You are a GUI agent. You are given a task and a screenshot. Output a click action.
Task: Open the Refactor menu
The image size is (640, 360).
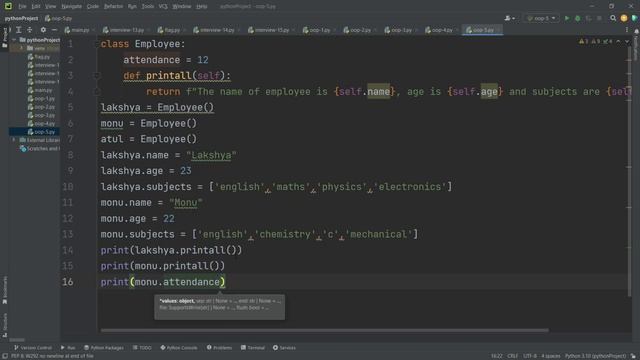coord(113,6)
